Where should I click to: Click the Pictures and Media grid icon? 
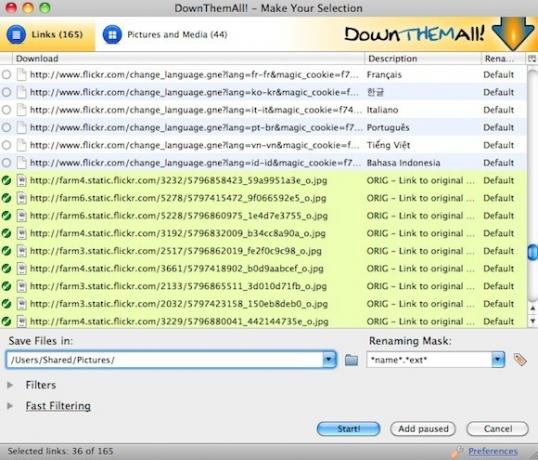(x=112, y=35)
